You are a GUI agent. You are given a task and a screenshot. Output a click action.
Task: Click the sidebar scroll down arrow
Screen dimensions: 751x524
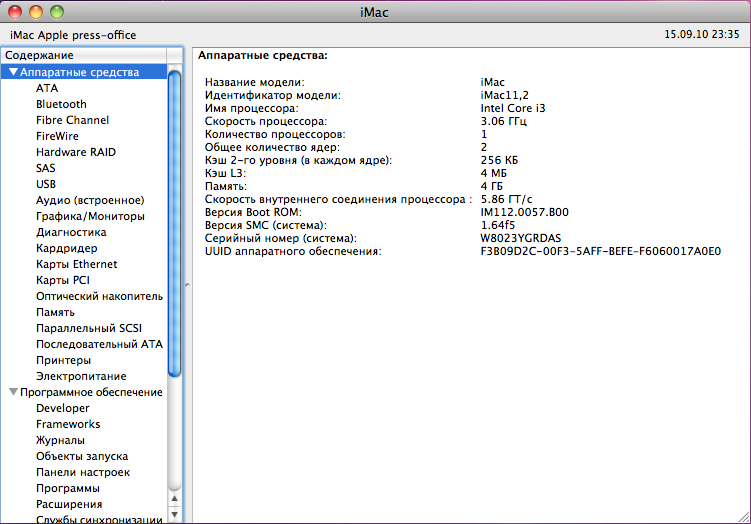tap(174, 514)
